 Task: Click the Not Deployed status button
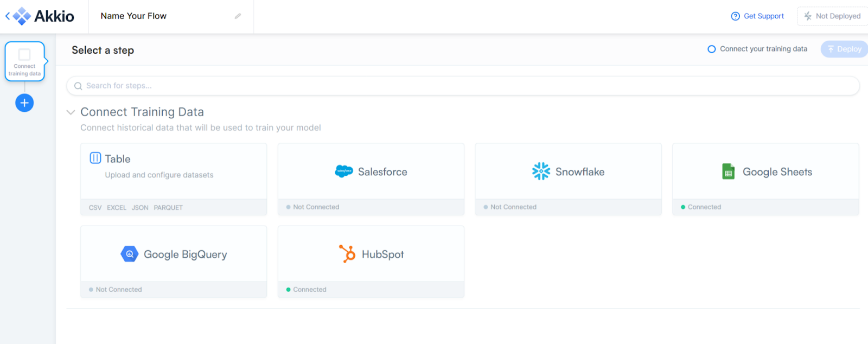tap(832, 16)
